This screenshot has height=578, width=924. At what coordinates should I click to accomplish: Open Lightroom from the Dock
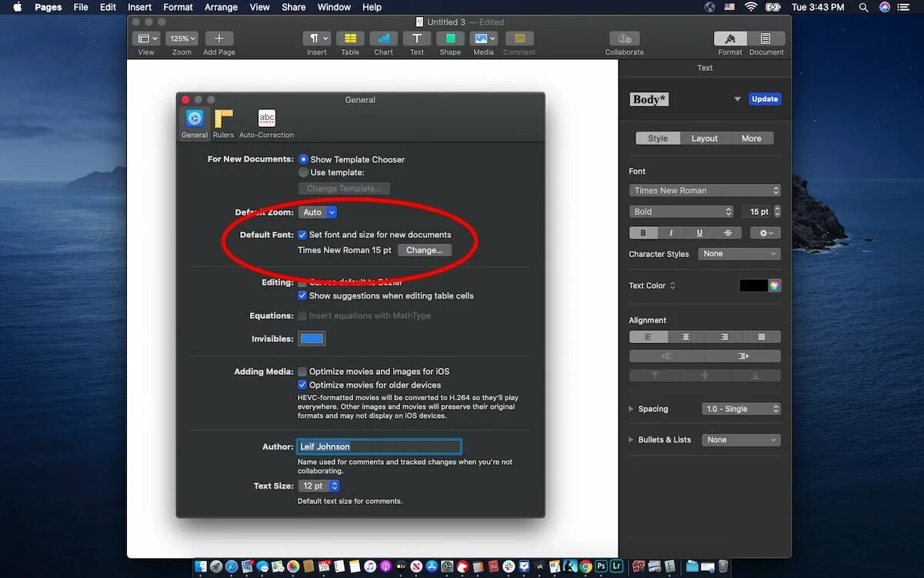pyautogui.click(x=616, y=566)
